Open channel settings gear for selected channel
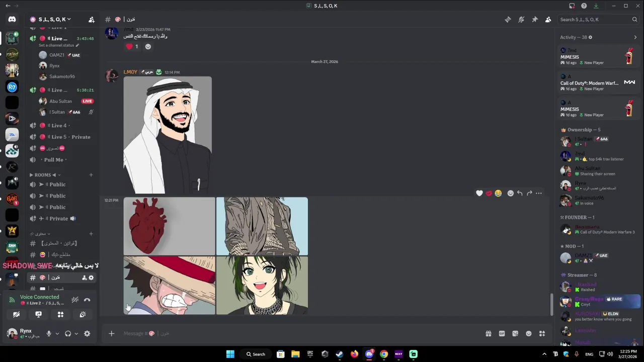Image resolution: width=644 pixels, height=362 pixels. pos(91,278)
